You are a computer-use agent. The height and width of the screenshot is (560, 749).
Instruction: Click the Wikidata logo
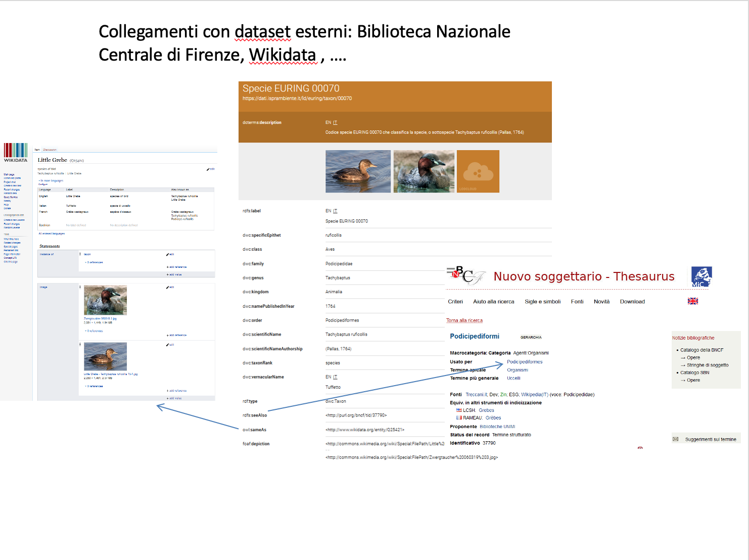point(16,152)
